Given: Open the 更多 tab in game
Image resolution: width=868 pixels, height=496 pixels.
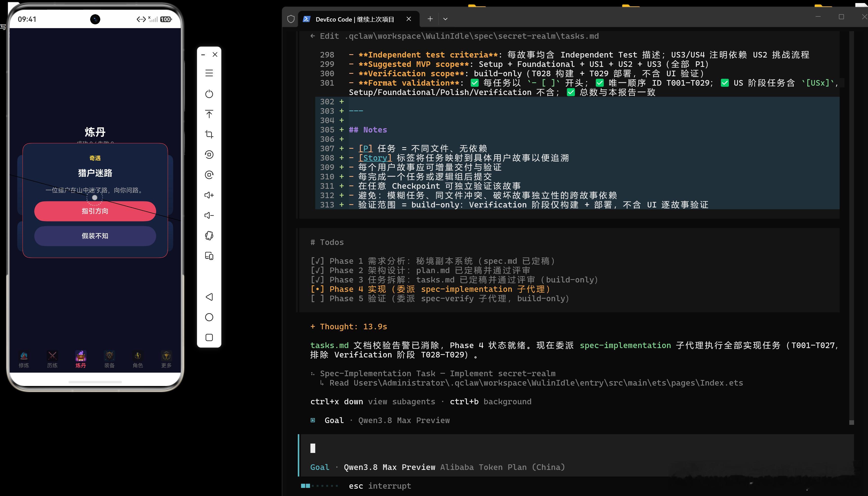Looking at the screenshot, I should tap(166, 359).
